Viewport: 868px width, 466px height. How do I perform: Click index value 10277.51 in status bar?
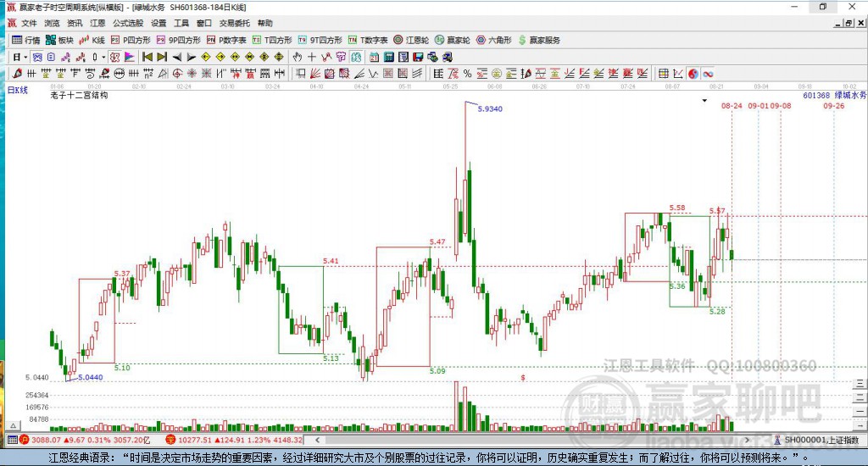pos(194,440)
